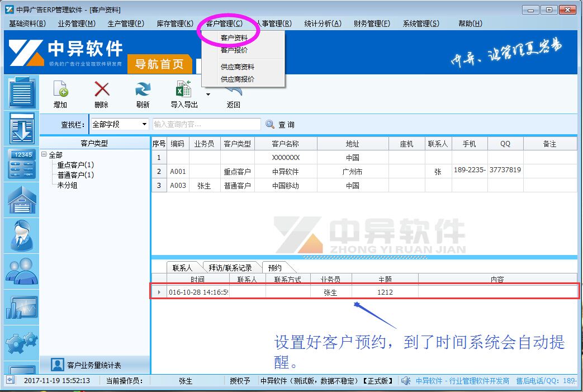The image size is (583, 392).
Task: Select 重点客户(1) in customer type tree
Action: [x=75, y=165]
